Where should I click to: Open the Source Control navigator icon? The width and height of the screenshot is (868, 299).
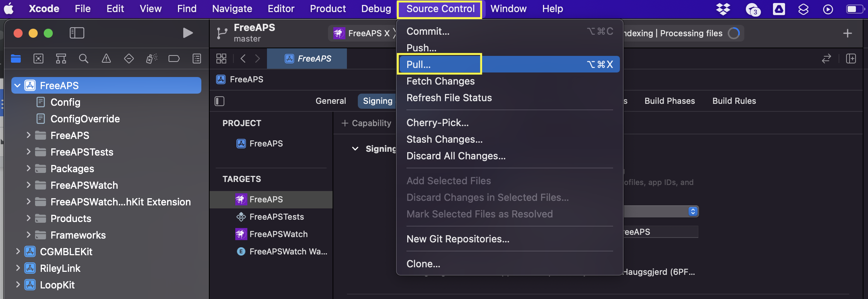pos(38,59)
